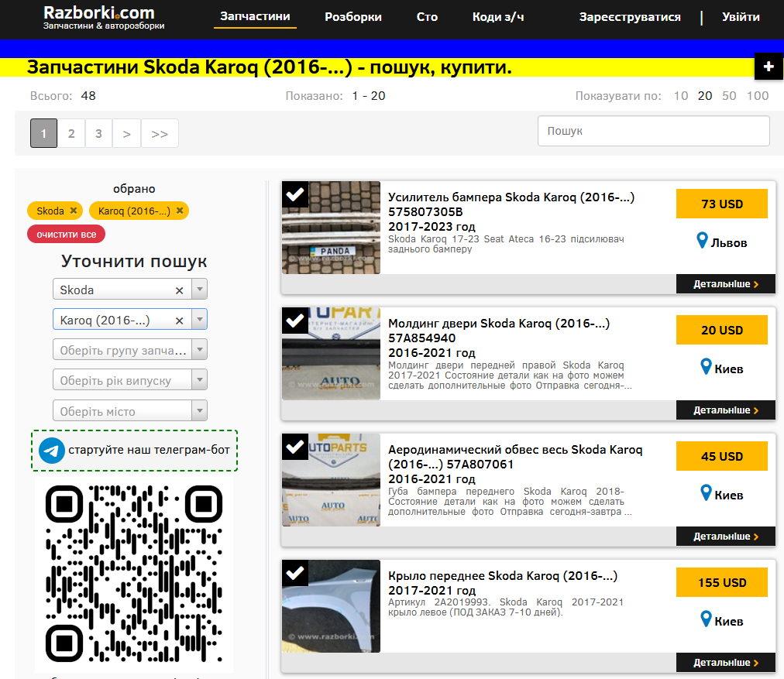Select pagination page 1

click(43, 133)
